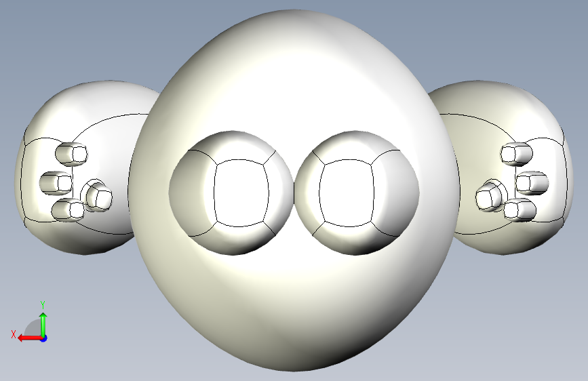588x381 pixels.
Task: Select the left hemispherical dome on central body
Action: click(231, 193)
